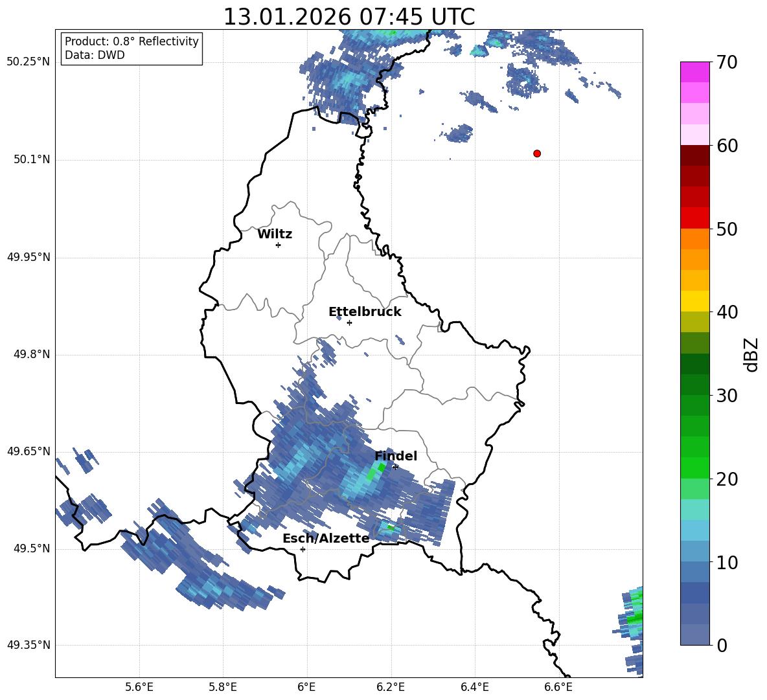767x700 pixels.
Task: Click the 6.2°E longitude label
Action: pyautogui.click(x=391, y=687)
